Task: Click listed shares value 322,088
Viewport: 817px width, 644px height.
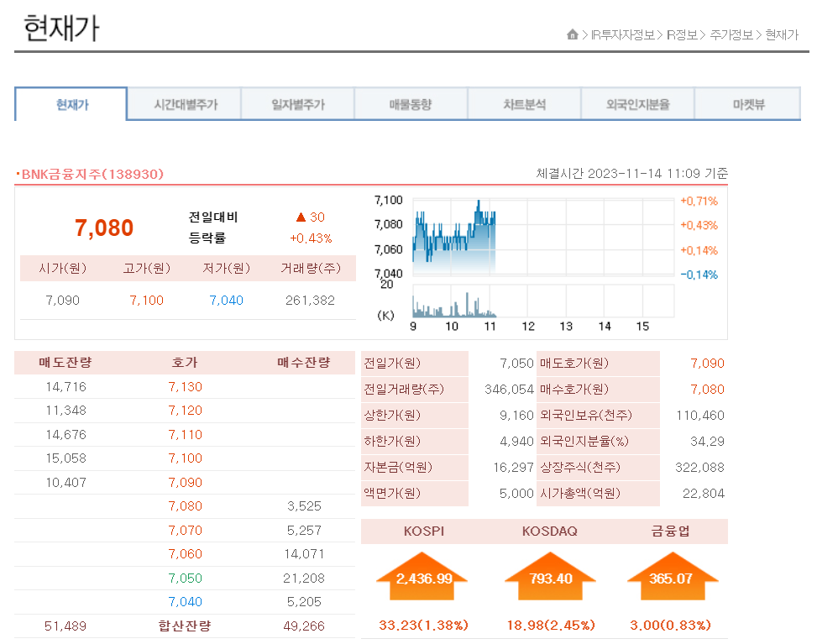Action: 699,468
